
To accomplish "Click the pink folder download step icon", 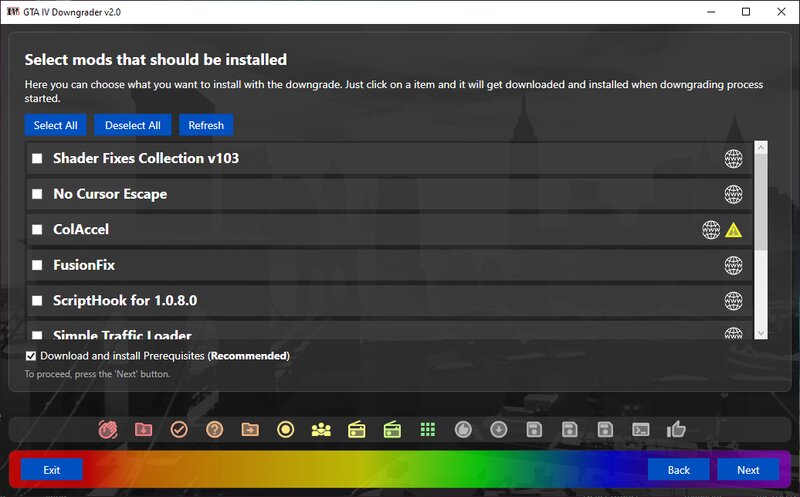I will click(x=143, y=430).
